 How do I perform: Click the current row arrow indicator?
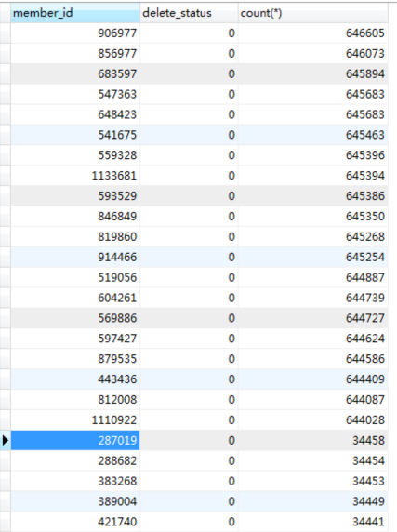tap(5, 441)
